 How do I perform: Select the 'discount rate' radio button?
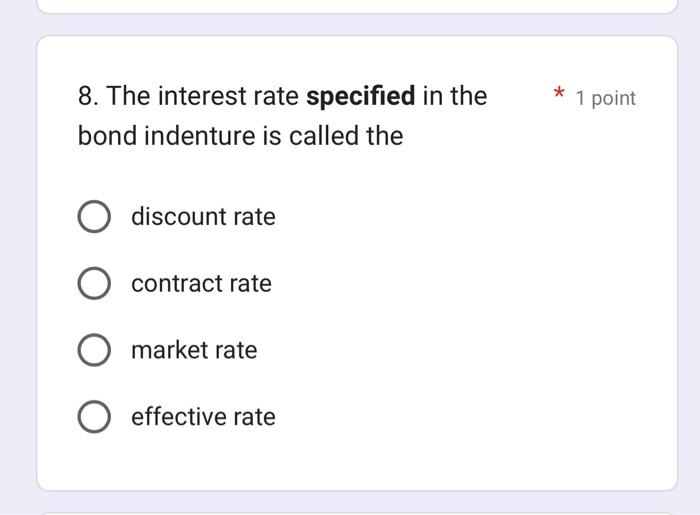pyautogui.click(x=94, y=216)
